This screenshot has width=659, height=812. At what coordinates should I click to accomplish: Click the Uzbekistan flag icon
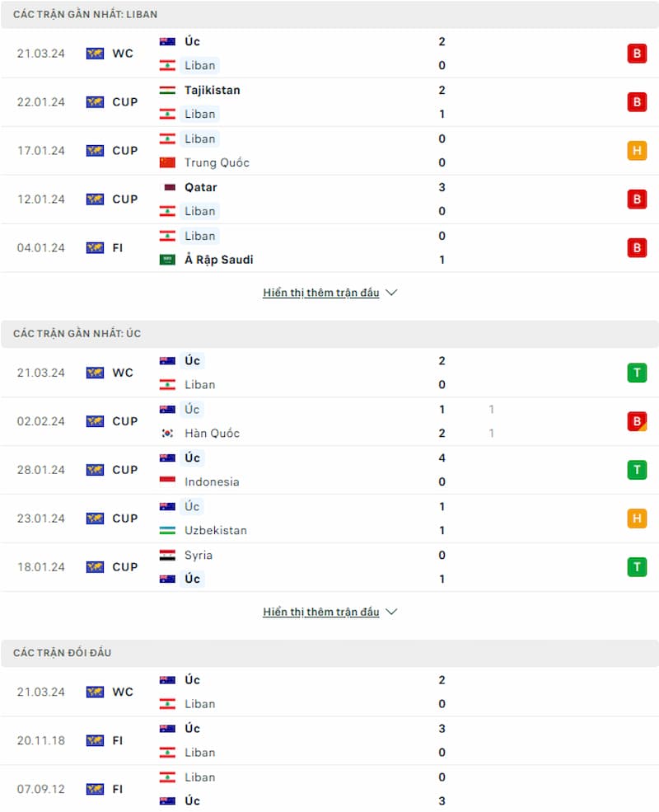167,530
